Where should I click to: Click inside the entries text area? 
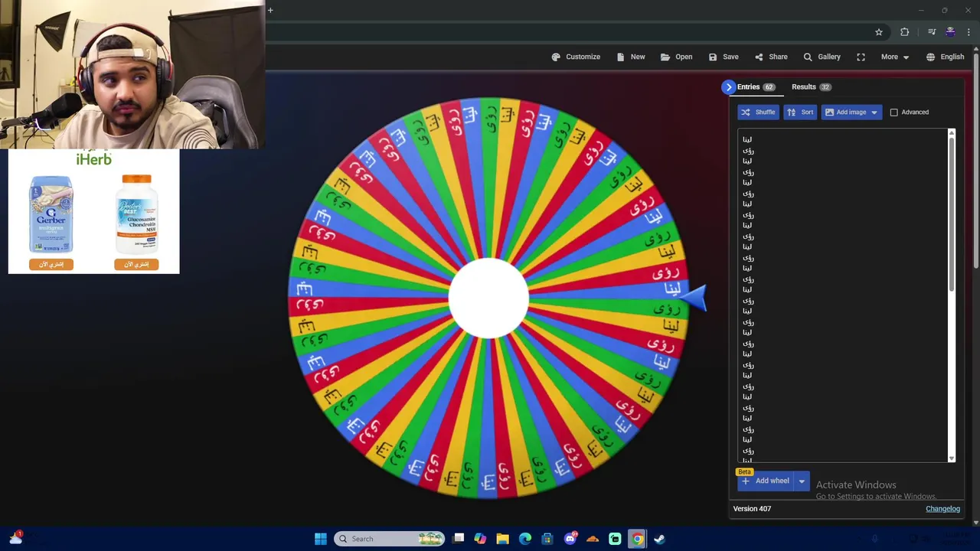842,295
